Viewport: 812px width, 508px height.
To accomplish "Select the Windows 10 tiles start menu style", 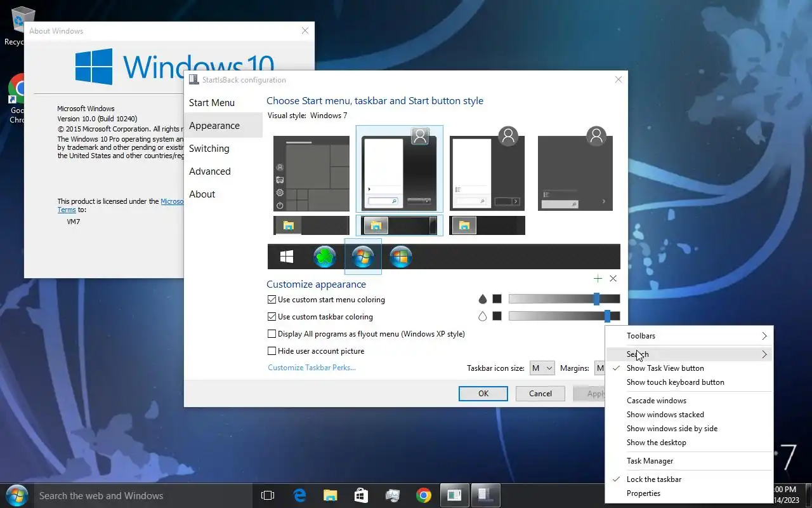I will (x=311, y=173).
